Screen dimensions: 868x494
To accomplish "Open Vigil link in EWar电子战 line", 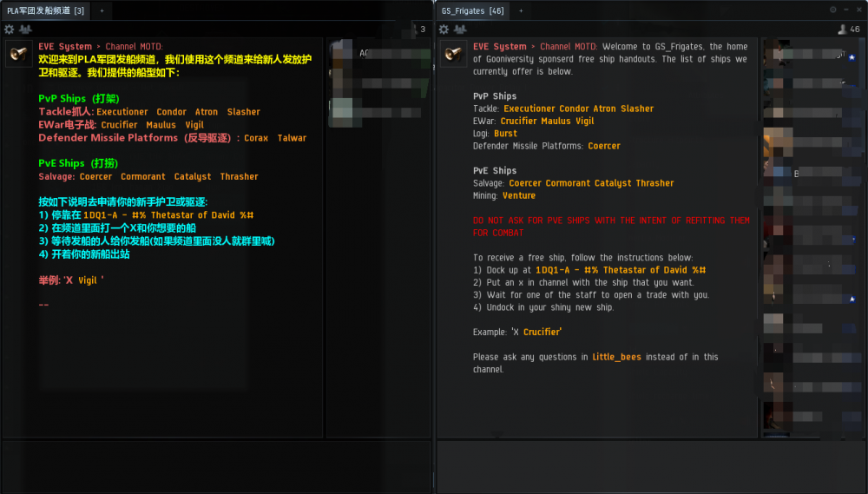I will click(194, 125).
